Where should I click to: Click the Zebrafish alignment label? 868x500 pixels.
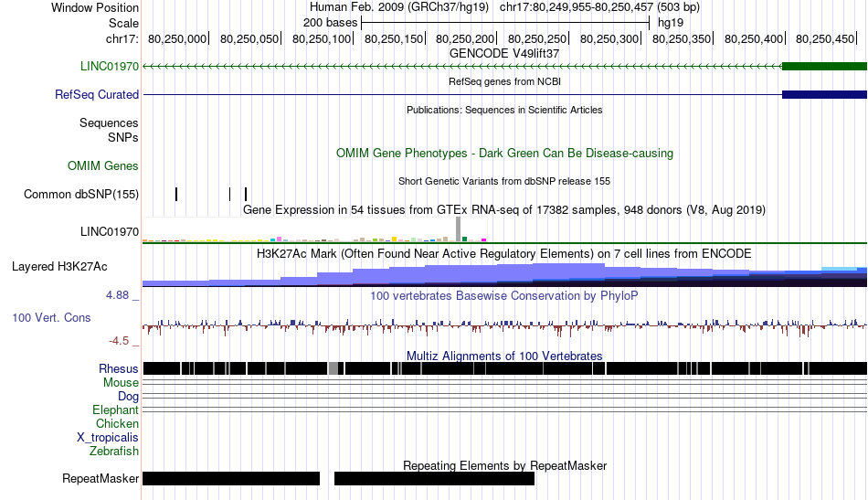click(x=114, y=452)
